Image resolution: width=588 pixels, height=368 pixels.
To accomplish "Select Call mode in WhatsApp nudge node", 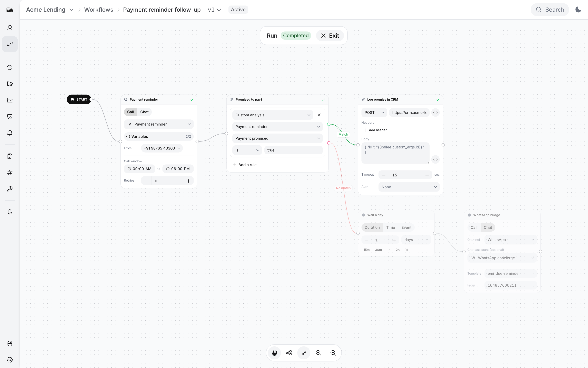I will (x=474, y=227).
